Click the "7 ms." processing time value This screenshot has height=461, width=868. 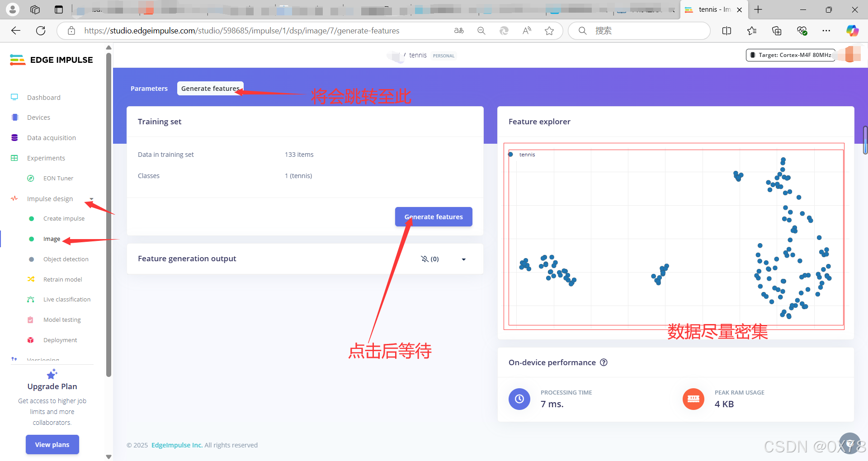(552, 404)
